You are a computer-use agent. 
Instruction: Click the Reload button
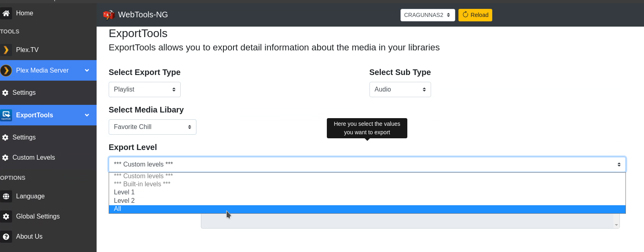click(475, 15)
